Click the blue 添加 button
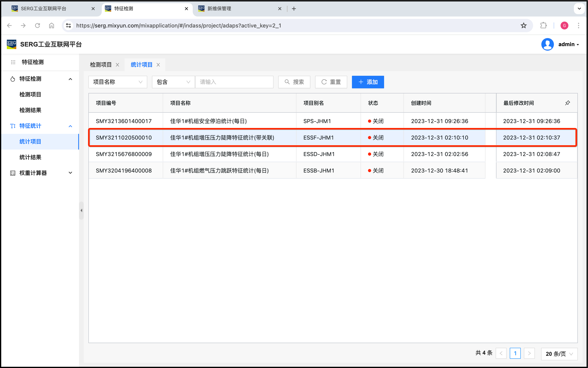The height and width of the screenshot is (368, 588). [x=368, y=82]
